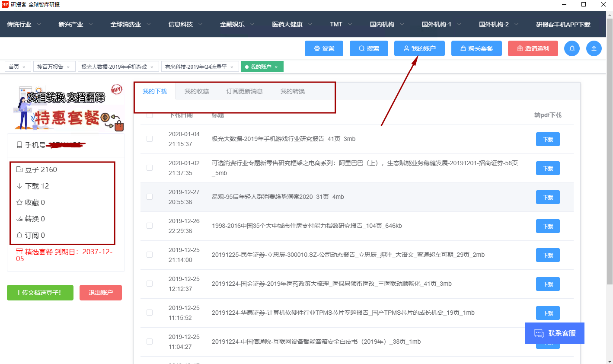Viewport: 613px width, 364px height.
Task: Click the green 上传文档送豆子 button
Action: [x=40, y=293]
